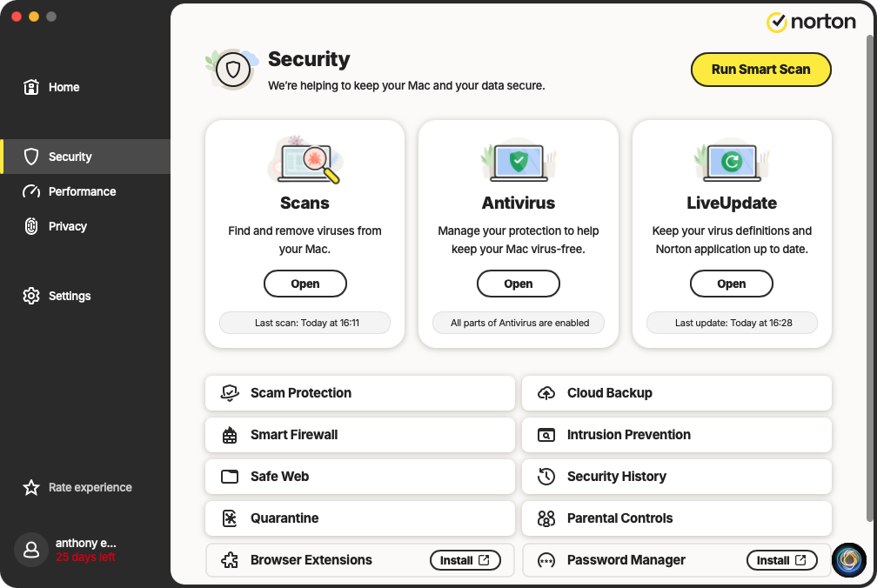This screenshot has width=877, height=588.
Task: Click the Antivirus green shield laptop illustration
Action: coord(519,160)
